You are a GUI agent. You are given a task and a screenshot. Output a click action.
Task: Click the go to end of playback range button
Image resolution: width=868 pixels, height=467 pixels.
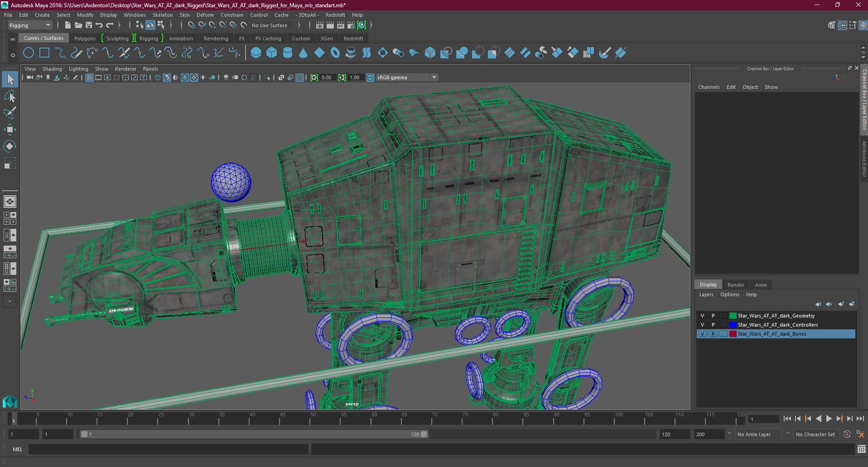pyautogui.click(x=860, y=419)
